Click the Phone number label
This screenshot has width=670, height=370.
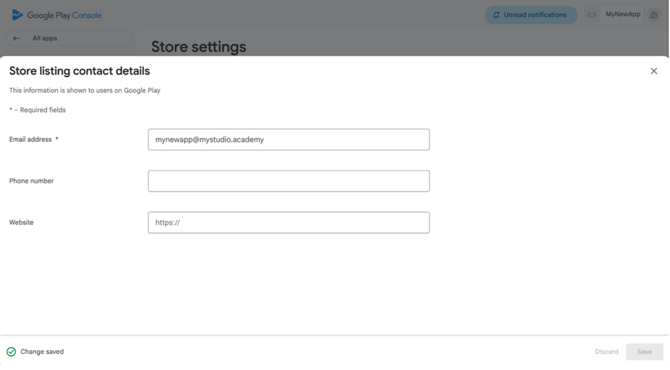click(31, 181)
